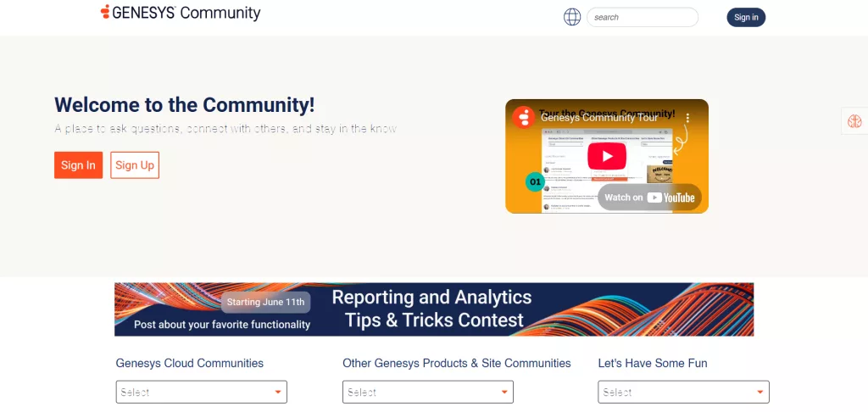Play the Genesys Community Tour video
Image resolution: width=868 pixels, height=412 pixels.
click(x=607, y=156)
